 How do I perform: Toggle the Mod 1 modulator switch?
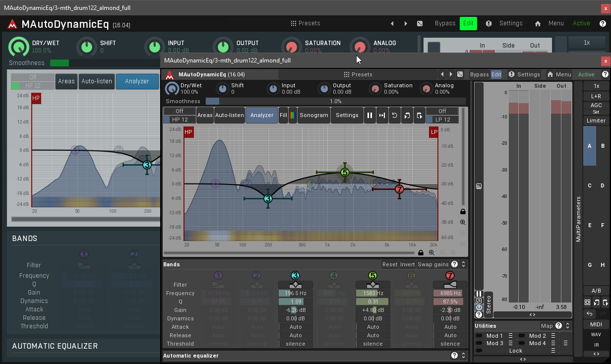point(479,336)
